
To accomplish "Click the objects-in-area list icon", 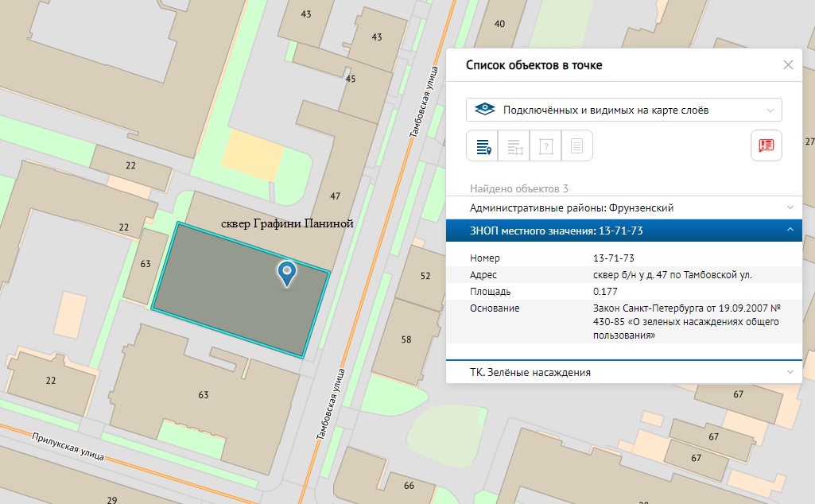I will pyautogui.click(x=514, y=145).
